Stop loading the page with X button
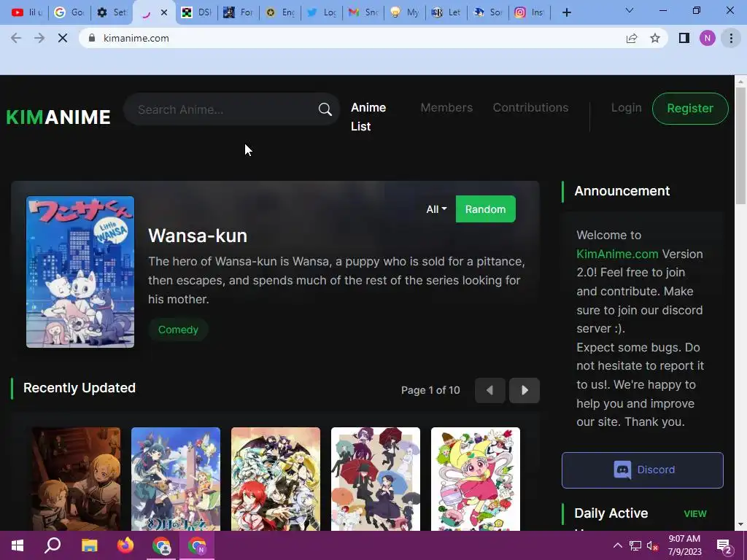Image resolution: width=747 pixels, height=560 pixels. [63, 38]
